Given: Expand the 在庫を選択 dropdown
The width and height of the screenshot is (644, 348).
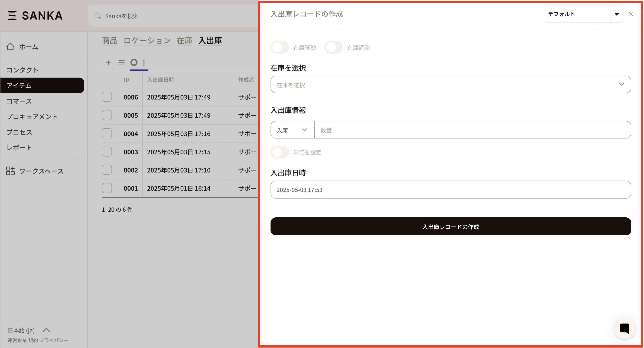Looking at the screenshot, I should [x=451, y=85].
